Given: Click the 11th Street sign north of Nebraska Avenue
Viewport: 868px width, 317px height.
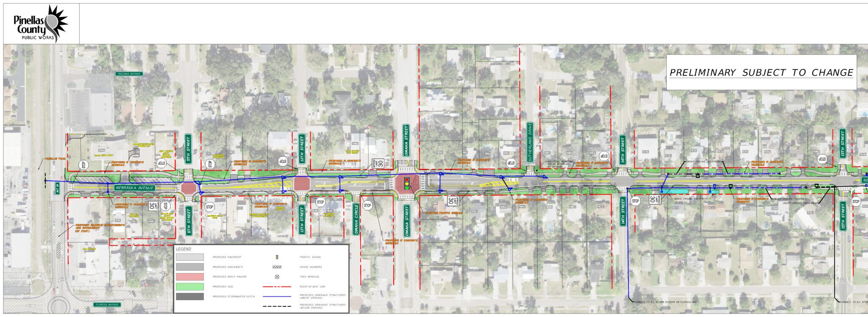Looking at the screenshot, I should (189, 149).
